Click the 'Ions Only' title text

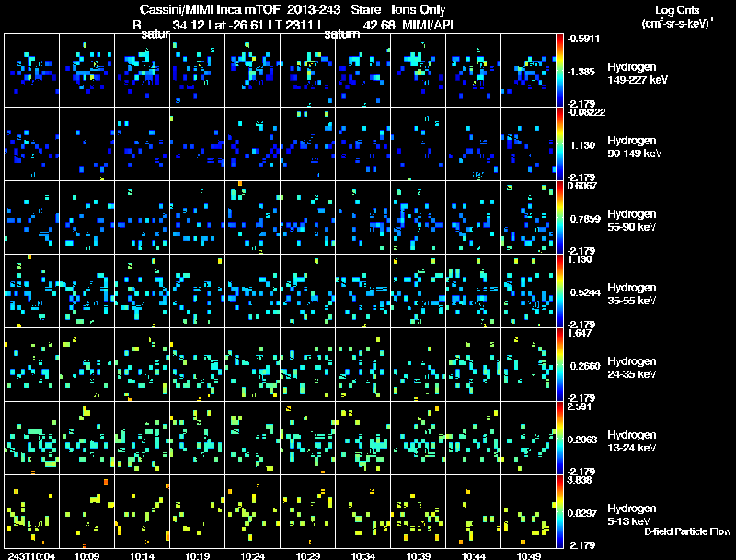(x=418, y=9)
